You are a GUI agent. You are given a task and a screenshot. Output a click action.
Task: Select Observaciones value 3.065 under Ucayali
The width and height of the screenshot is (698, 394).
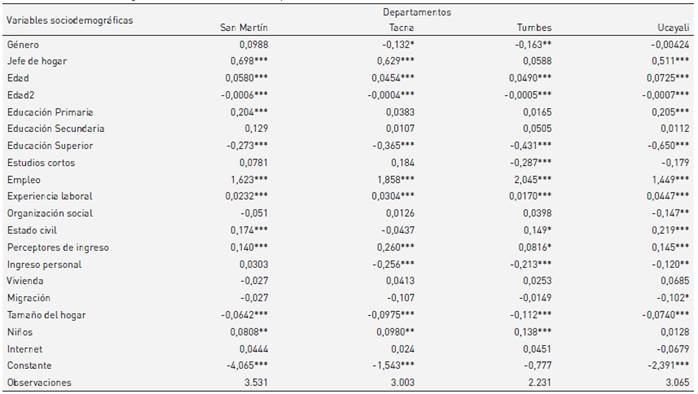pos(677,382)
